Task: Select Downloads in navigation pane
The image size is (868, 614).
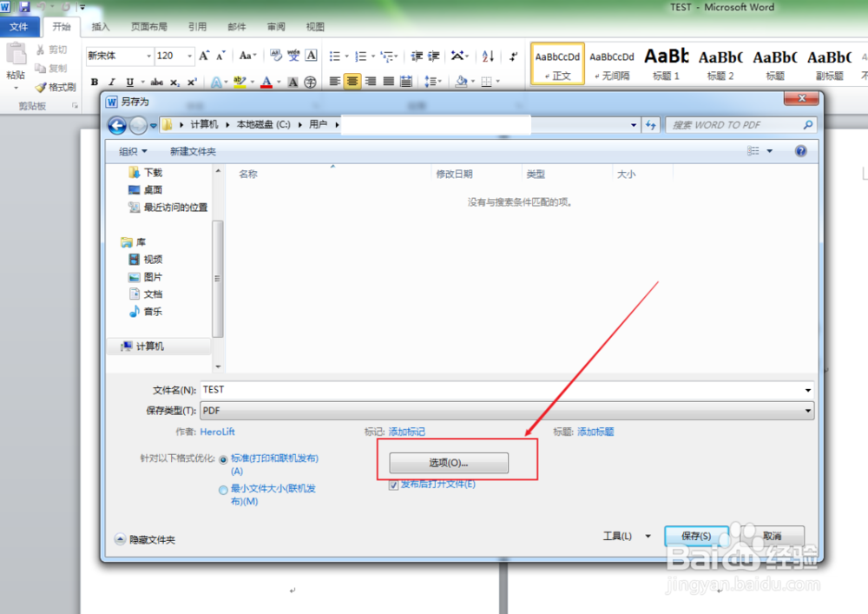Action: (x=146, y=173)
